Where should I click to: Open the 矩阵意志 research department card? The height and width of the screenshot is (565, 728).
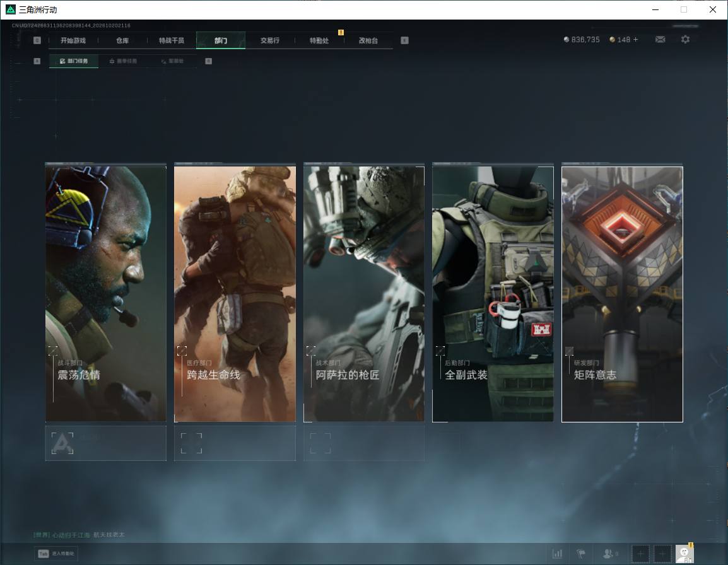click(x=622, y=293)
